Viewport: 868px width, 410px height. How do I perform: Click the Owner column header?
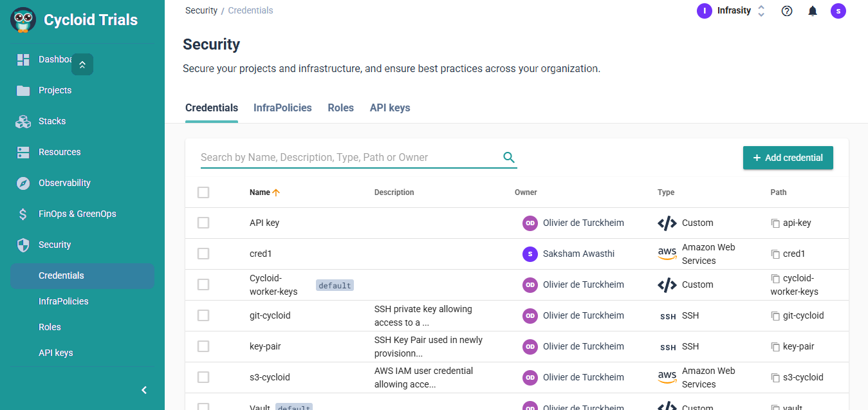pyautogui.click(x=526, y=192)
